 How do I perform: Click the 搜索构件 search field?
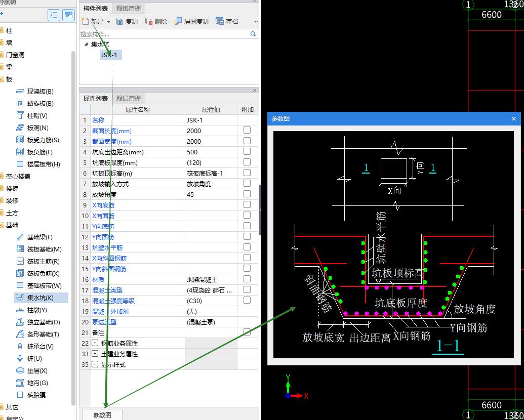pyautogui.click(x=165, y=34)
